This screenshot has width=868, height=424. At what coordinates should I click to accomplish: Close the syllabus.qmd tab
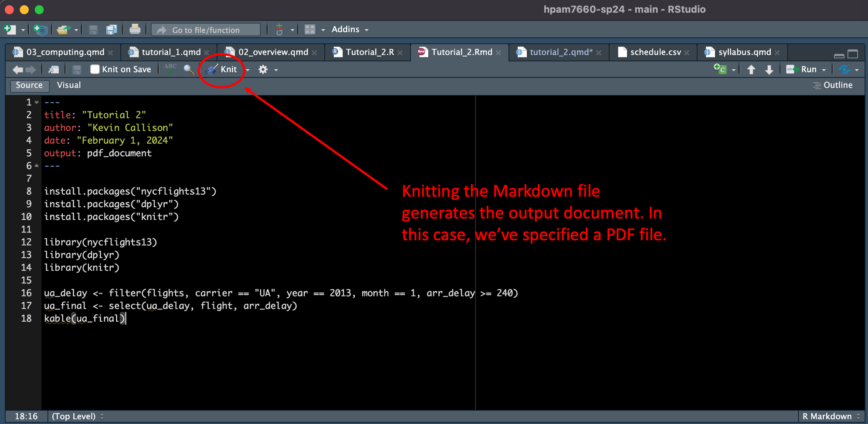(777, 53)
